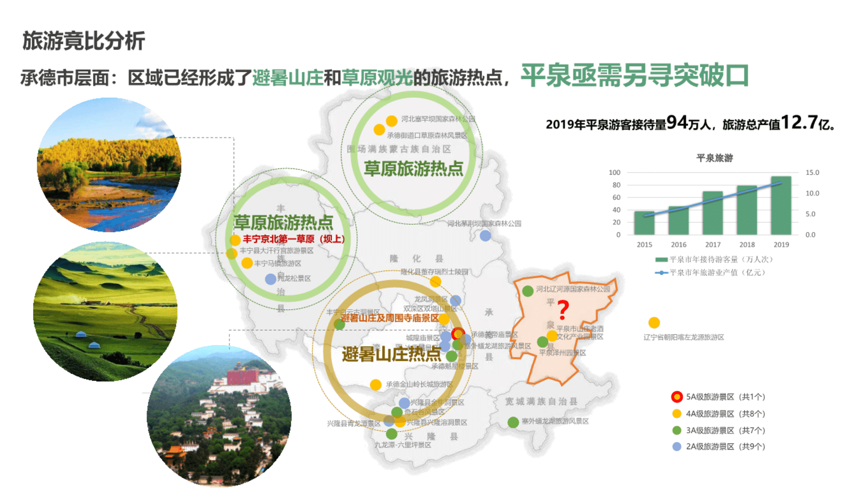Click the green dot beside 塞外蟠龙湖旅游风景区 in 宽城
This screenshot has width=868, height=488.
click(513, 422)
